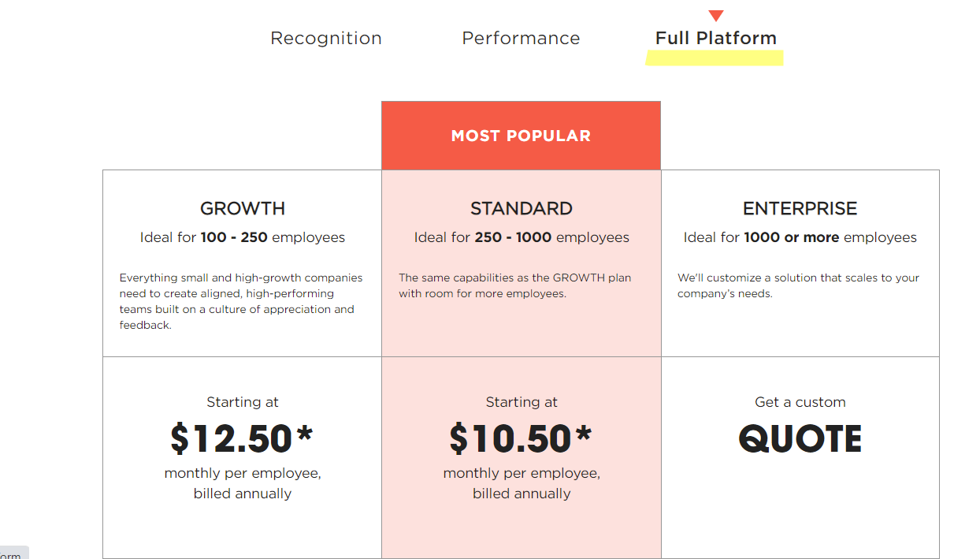Click the "Ideal for 250 - 1000 employees" text
The width and height of the screenshot is (980, 559).
click(522, 237)
